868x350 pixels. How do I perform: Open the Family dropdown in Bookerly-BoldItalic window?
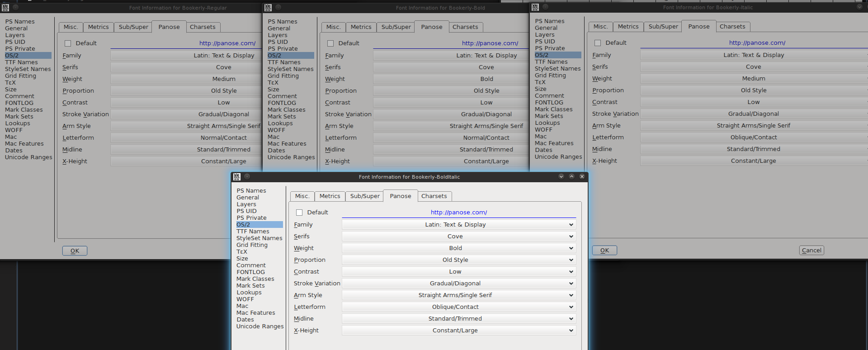click(x=458, y=225)
